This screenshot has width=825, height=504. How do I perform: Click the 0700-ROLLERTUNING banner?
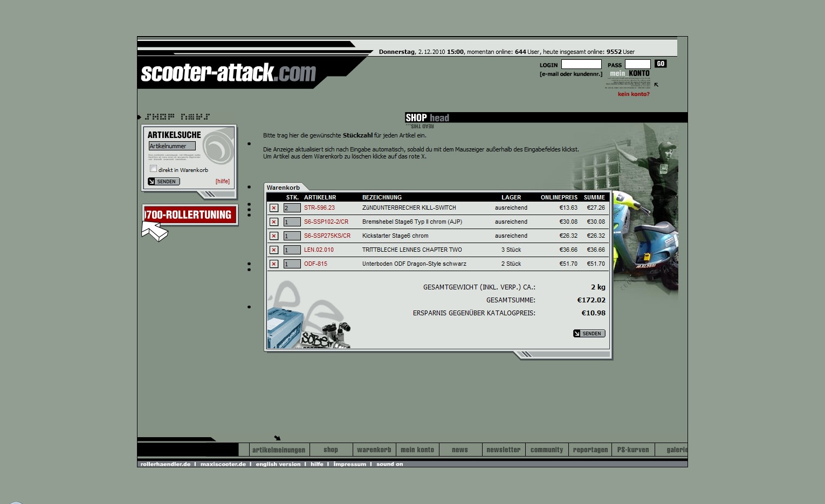[189, 215]
